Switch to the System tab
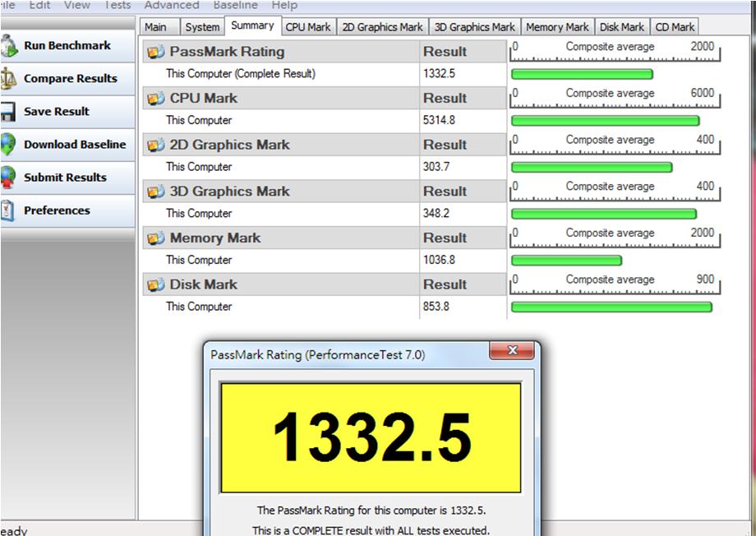Screen dimensions: 756x536 point(202,27)
